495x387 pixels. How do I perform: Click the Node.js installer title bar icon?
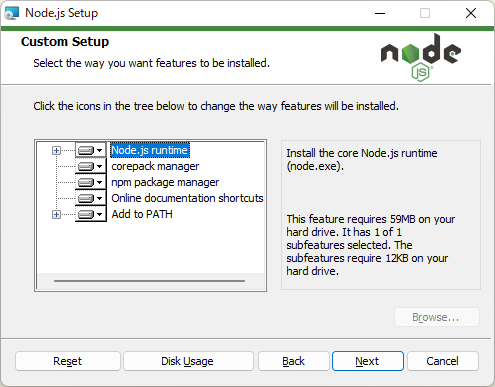pyautogui.click(x=12, y=13)
